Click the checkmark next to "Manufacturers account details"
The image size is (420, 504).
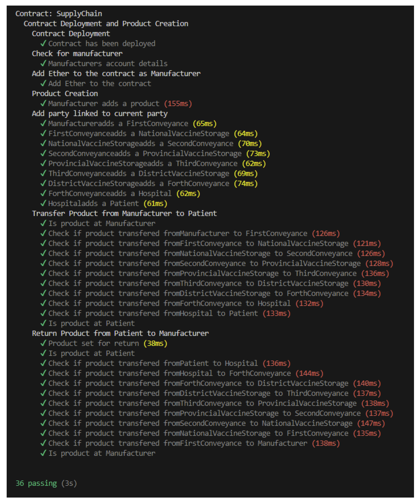pos(43,63)
